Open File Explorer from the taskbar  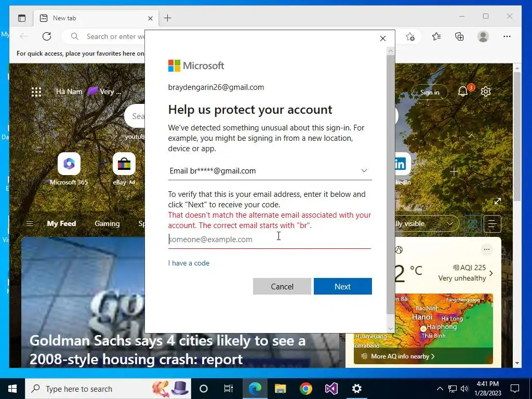(280, 389)
